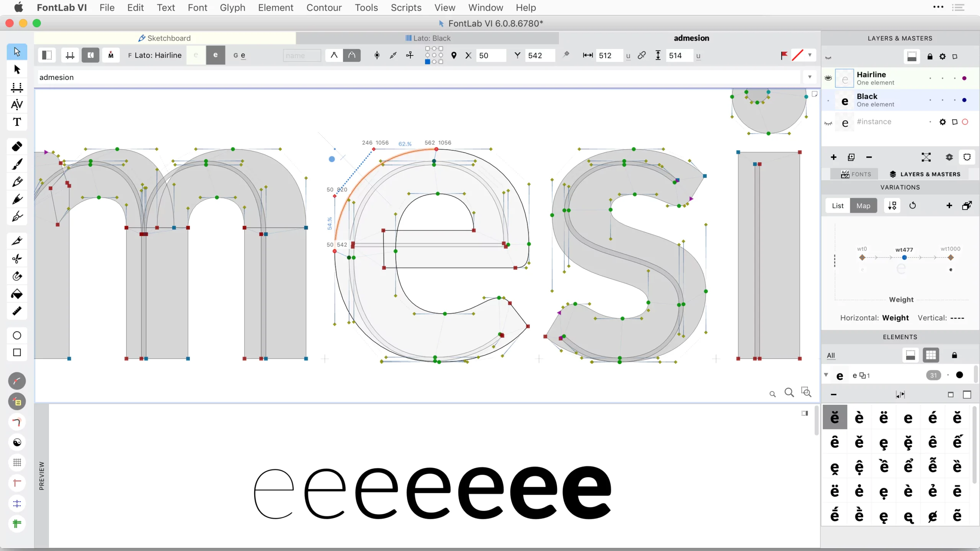Select the Eraser tool
Viewport: 980px width, 551px height.
[x=17, y=147]
